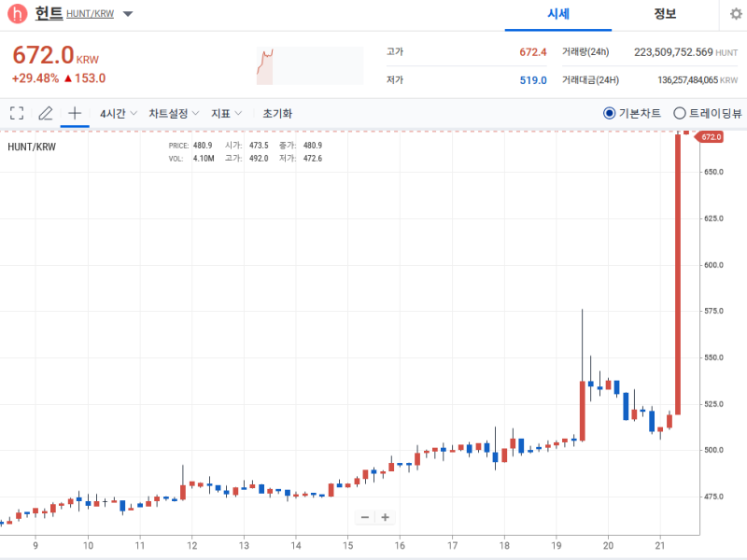This screenshot has height=560, width=747.
Task: Toggle fullscreen chart mode icon
Action: click(x=17, y=113)
